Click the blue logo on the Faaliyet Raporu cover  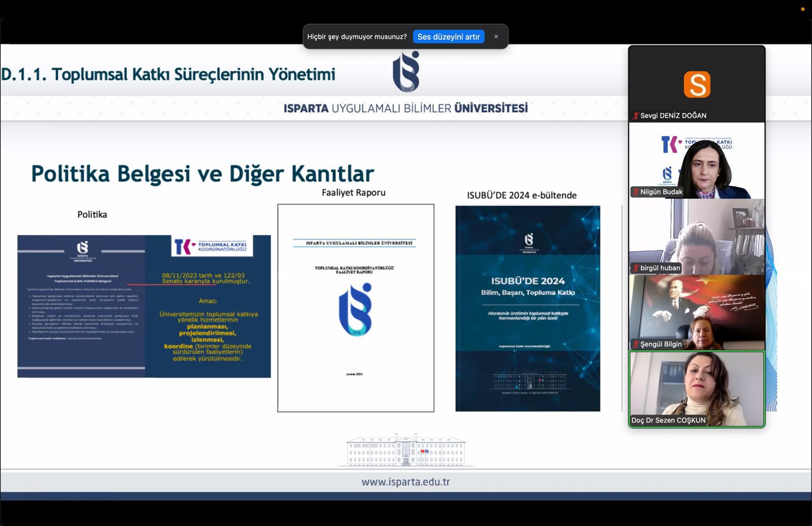pyautogui.click(x=355, y=309)
